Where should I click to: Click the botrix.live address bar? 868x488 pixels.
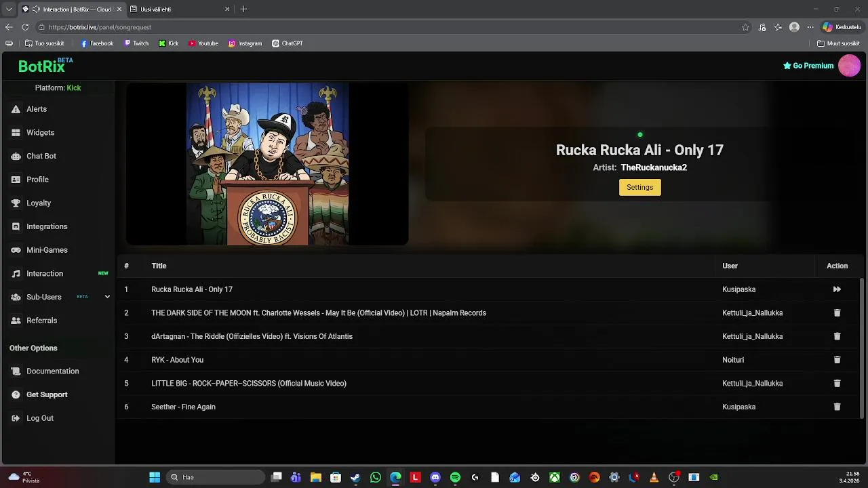[393, 27]
